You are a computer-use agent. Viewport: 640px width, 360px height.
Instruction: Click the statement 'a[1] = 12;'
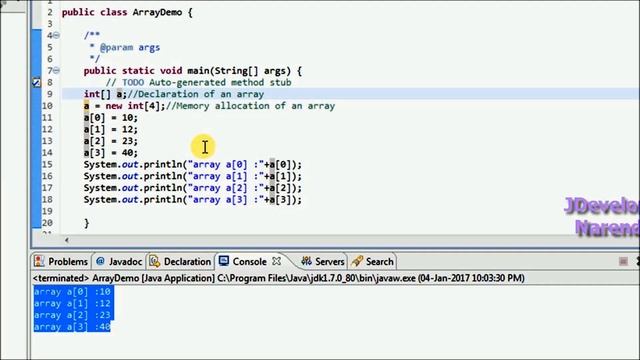(x=111, y=129)
